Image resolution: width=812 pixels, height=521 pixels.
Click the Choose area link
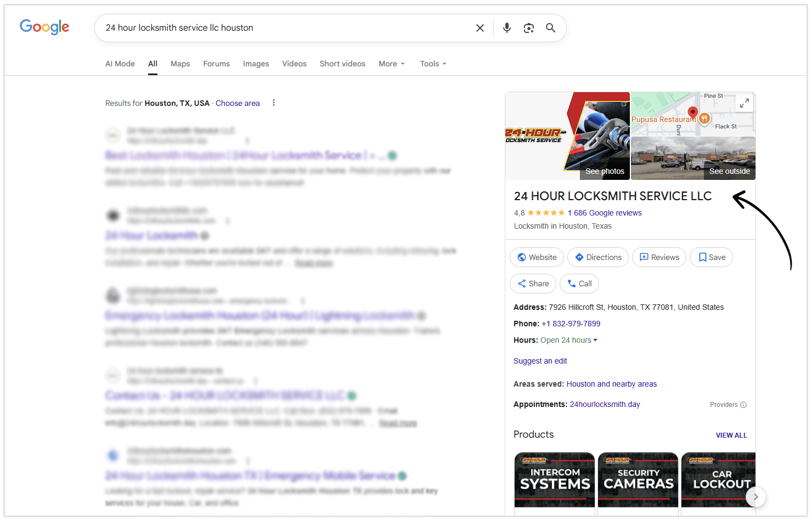tap(238, 103)
